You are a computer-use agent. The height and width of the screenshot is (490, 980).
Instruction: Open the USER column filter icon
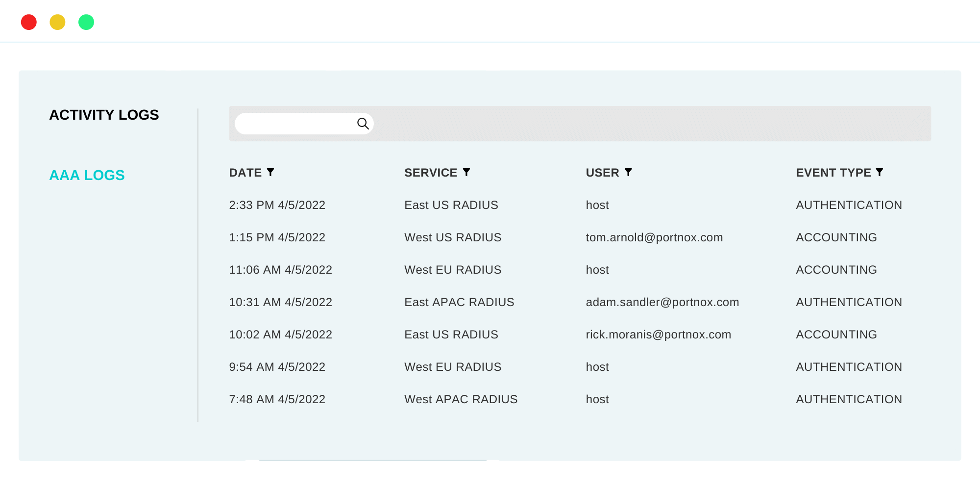(x=628, y=172)
